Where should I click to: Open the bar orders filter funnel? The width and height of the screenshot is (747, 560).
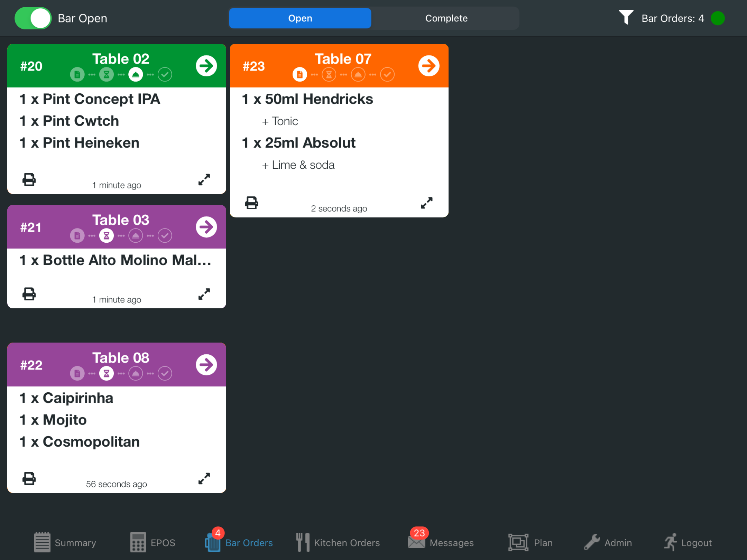click(626, 17)
